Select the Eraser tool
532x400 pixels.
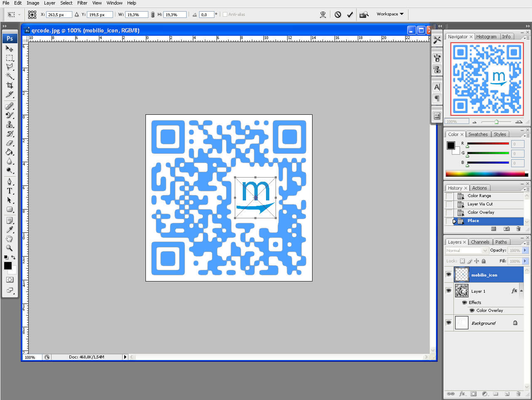point(10,143)
